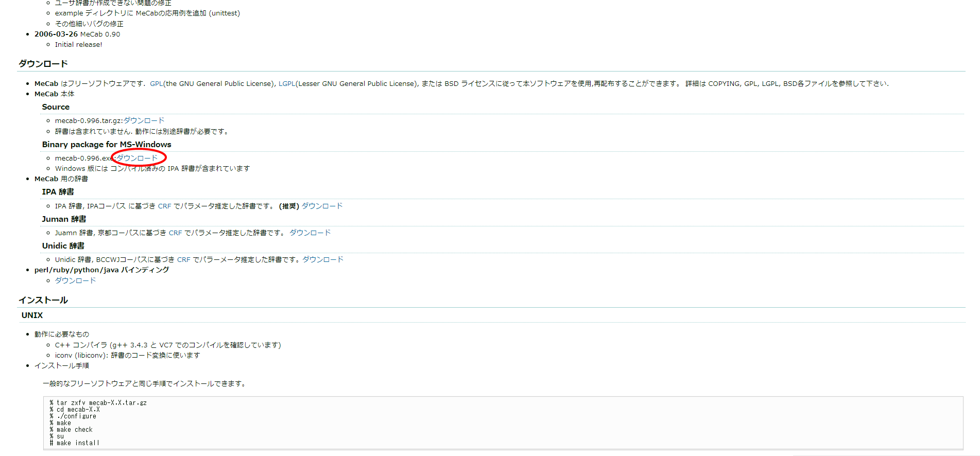980x456 pixels.
Task: Click the make install command line
Action: 74,443
